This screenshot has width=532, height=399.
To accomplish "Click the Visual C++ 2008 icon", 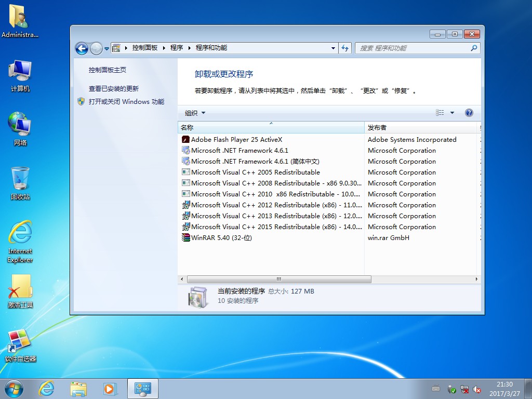I will click(x=185, y=183).
